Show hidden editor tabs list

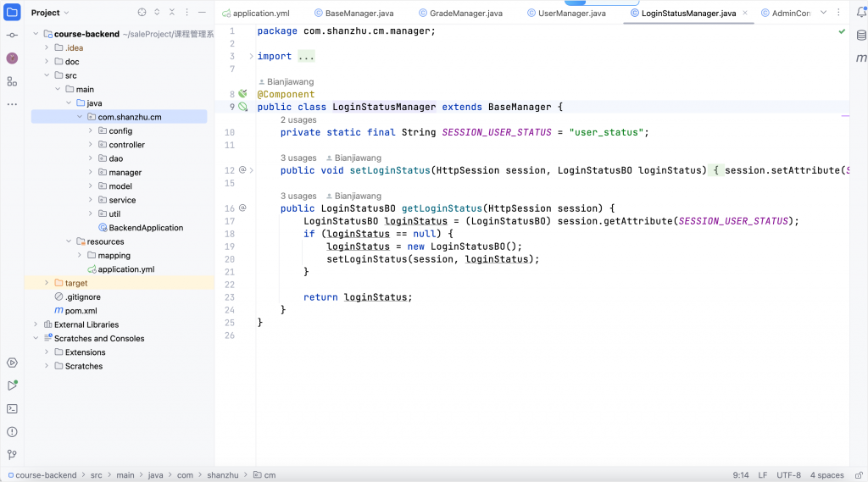coord(823,13)
